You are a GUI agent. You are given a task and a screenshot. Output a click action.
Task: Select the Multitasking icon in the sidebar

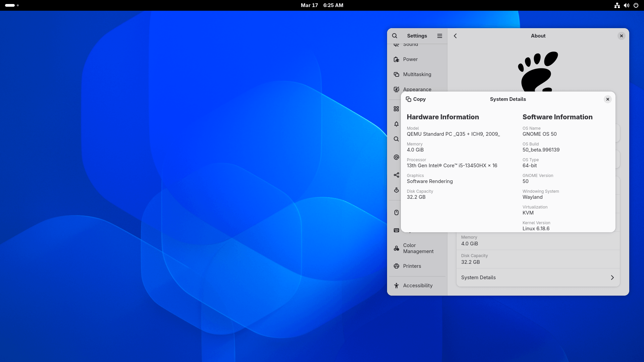(396, 74)
